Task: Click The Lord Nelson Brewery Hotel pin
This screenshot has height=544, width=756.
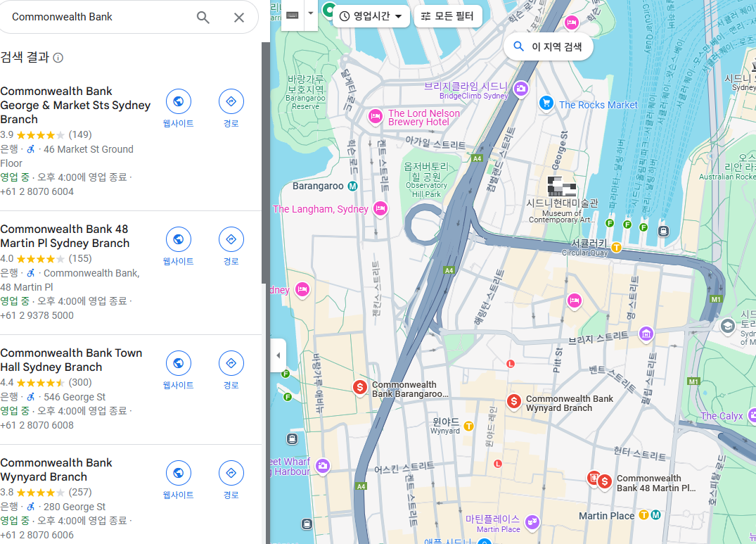Action: [x=375, y=116]
